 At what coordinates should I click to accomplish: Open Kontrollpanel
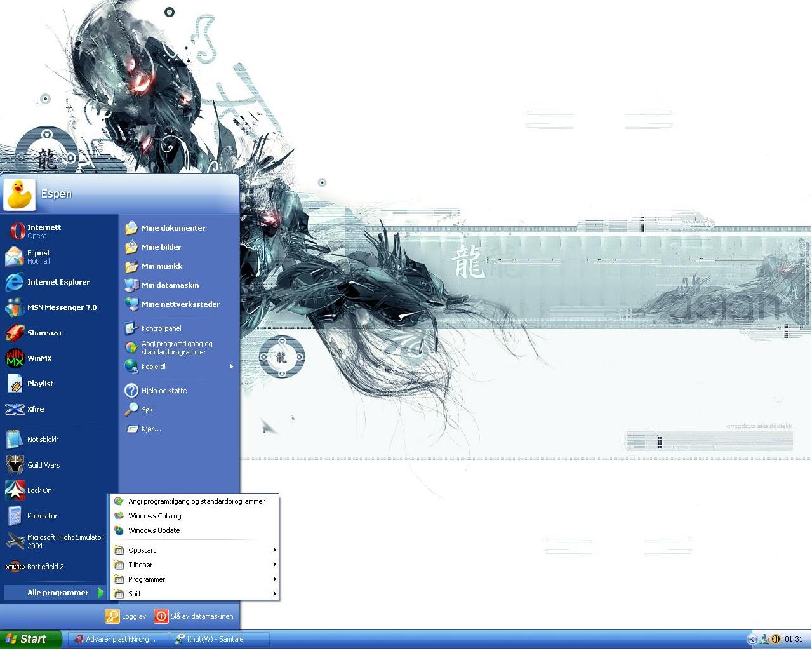179,328
